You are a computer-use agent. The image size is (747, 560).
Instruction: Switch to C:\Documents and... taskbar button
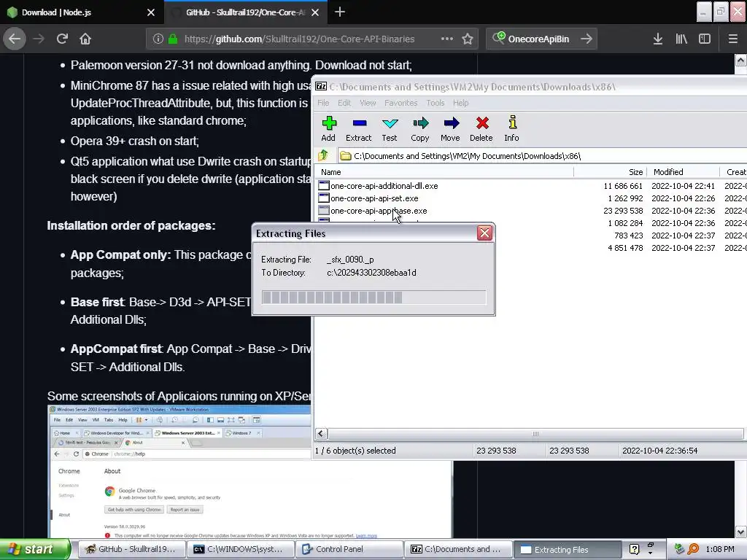[457, 549]
